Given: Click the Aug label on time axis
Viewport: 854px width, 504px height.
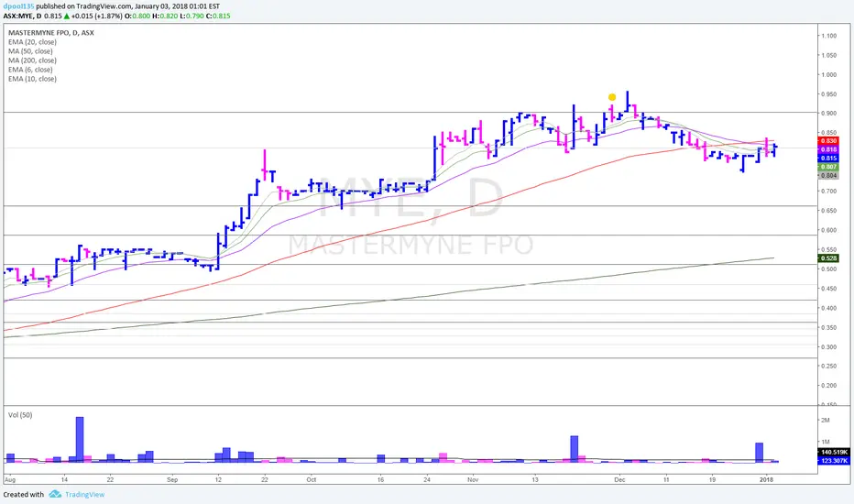Looking at the screenshot, I should (x=10, y=480).
